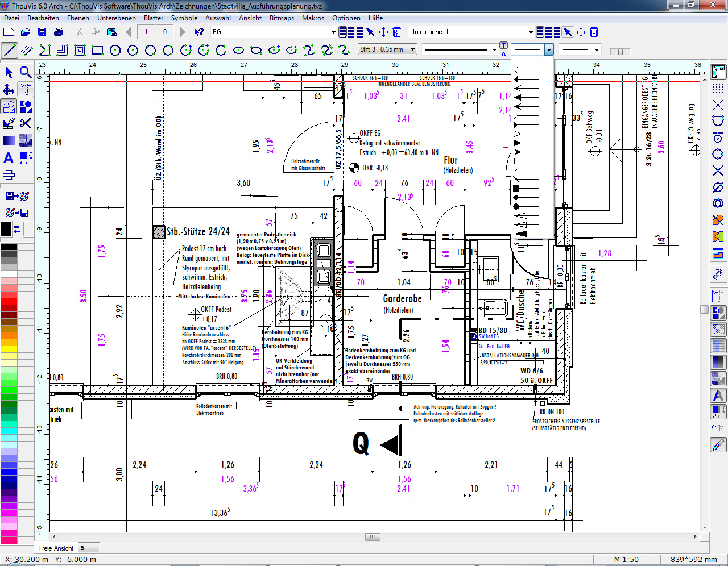Open the EG layer dropdown
The height and width of the screenshot is (566, 728).
coord(333,32)
